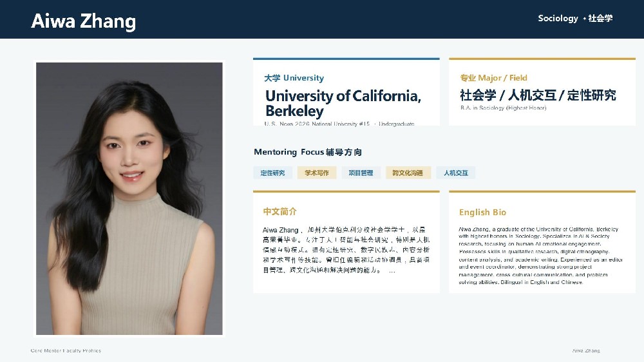Viewport: 644px width, 362px height.
Task: Click the 中文简介 heading
Action: point(279,212)
